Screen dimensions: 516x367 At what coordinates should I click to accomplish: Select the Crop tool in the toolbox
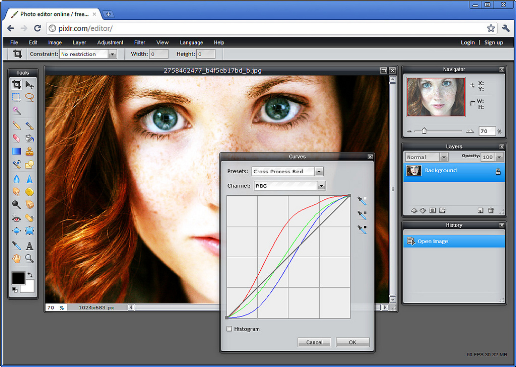[x=16, y=85]
